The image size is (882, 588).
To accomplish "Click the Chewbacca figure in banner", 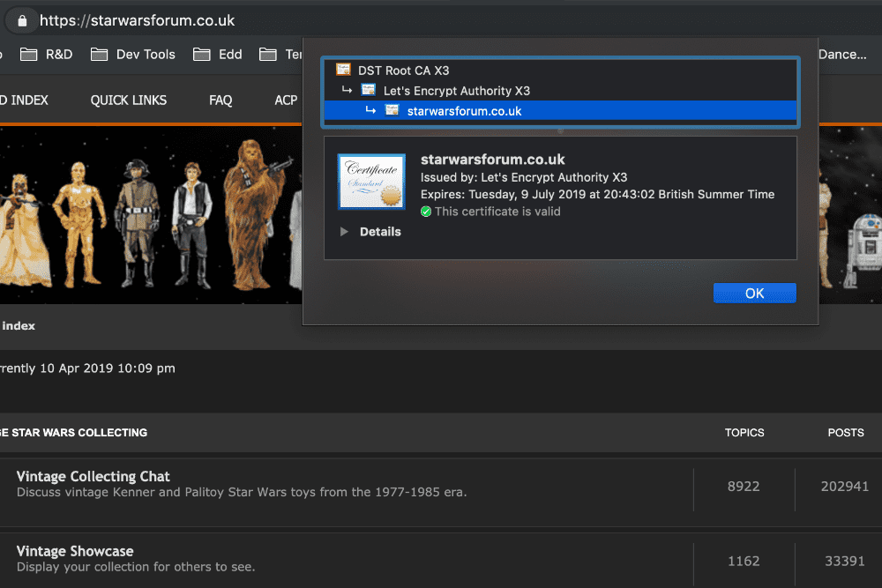I will click(256, 215).
